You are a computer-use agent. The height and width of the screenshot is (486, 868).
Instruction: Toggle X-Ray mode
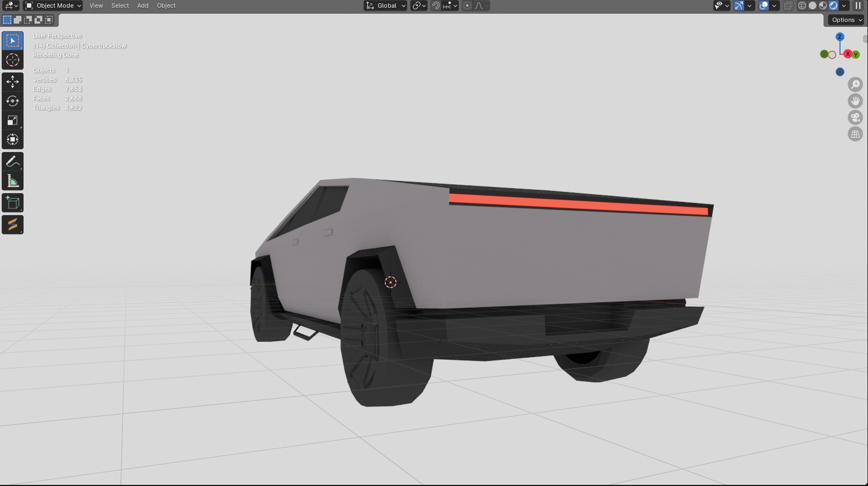click(x=788, y=5)
